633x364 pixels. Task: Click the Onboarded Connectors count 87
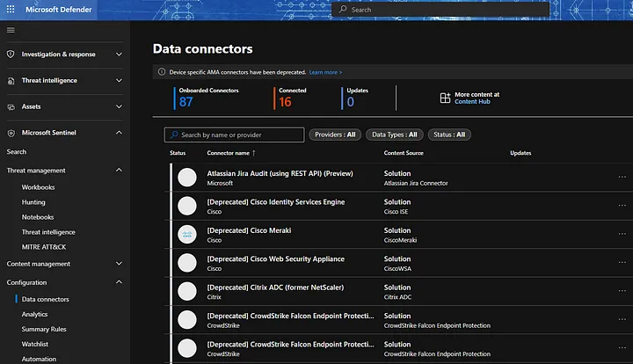186,102
